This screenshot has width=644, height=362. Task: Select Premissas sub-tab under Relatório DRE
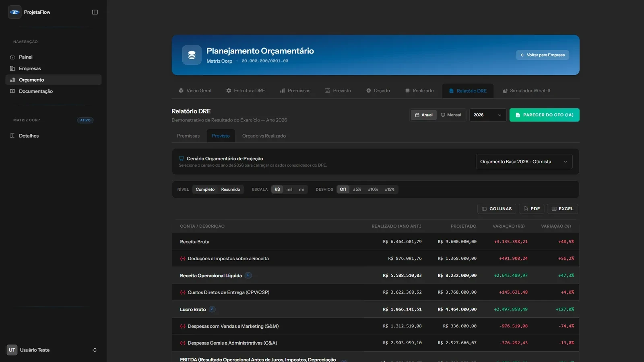click(x=188, y=136)
